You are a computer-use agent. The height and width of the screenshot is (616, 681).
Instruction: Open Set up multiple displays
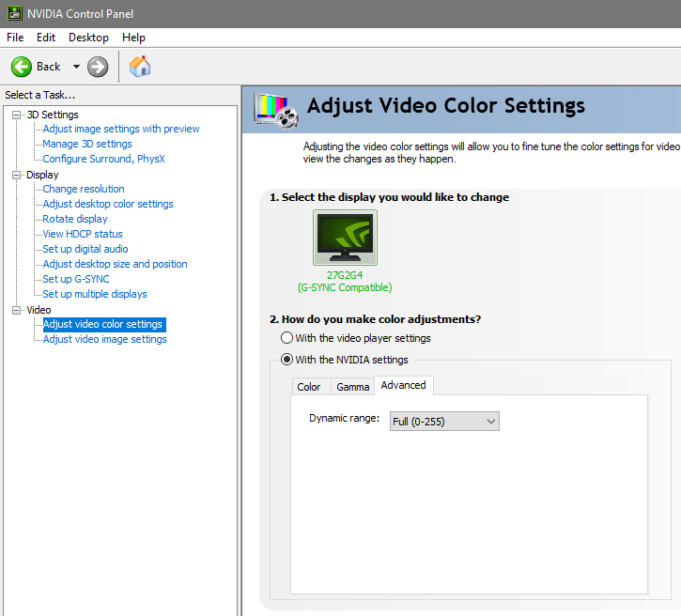pyautogui.click(x=95, y=294)
